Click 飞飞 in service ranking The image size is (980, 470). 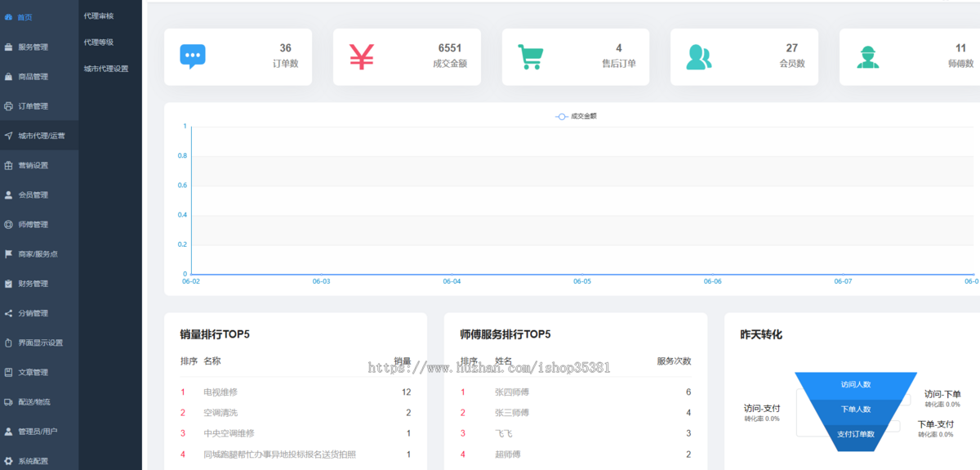[503, 433]
